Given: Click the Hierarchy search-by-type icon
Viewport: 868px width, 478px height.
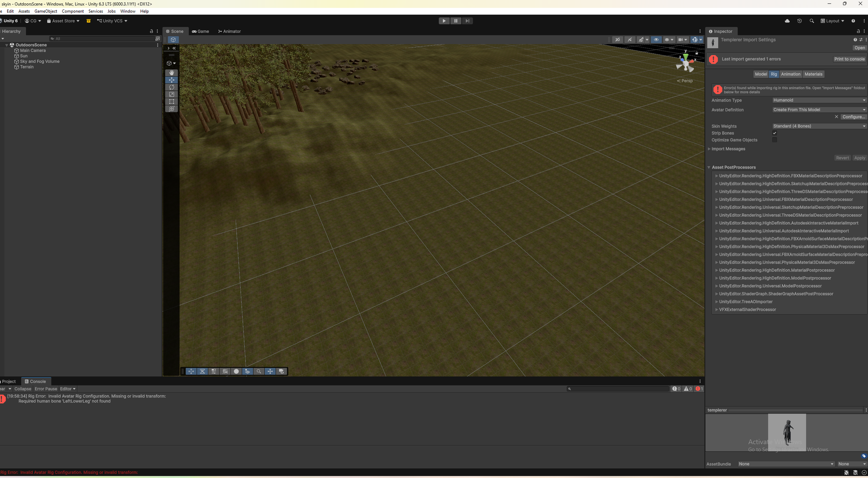Looking at the screenshot, I should point(158,39).
